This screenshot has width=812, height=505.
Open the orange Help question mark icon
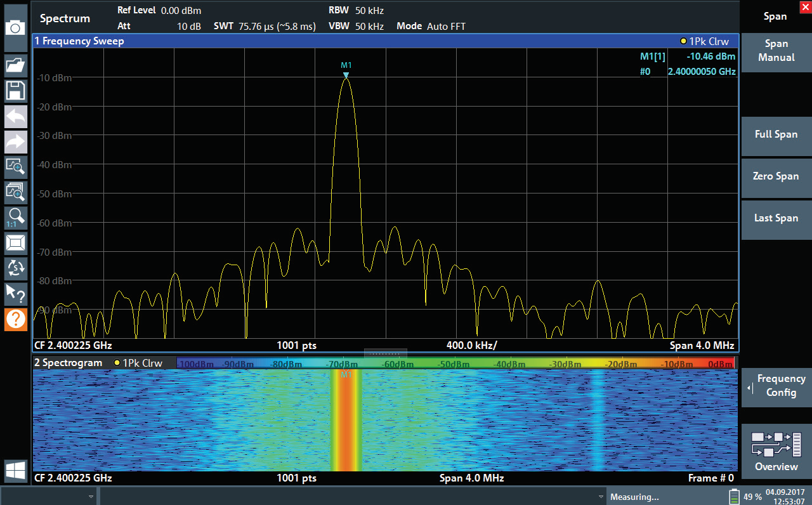[x=15, y=319]
